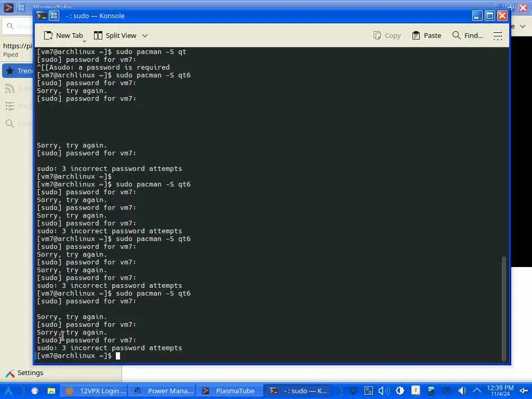
Task: Close the Konsole window
Action: (x=502, y=16)
